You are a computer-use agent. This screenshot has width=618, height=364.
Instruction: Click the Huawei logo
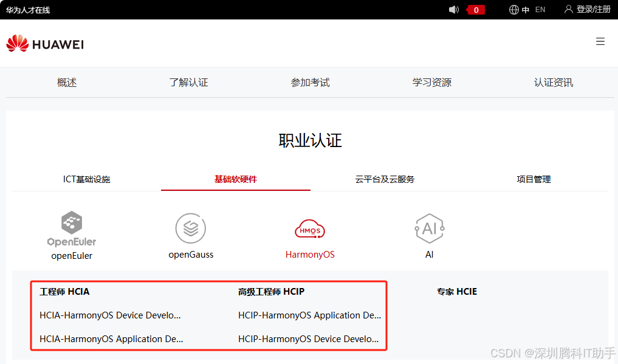click(45, 43)
